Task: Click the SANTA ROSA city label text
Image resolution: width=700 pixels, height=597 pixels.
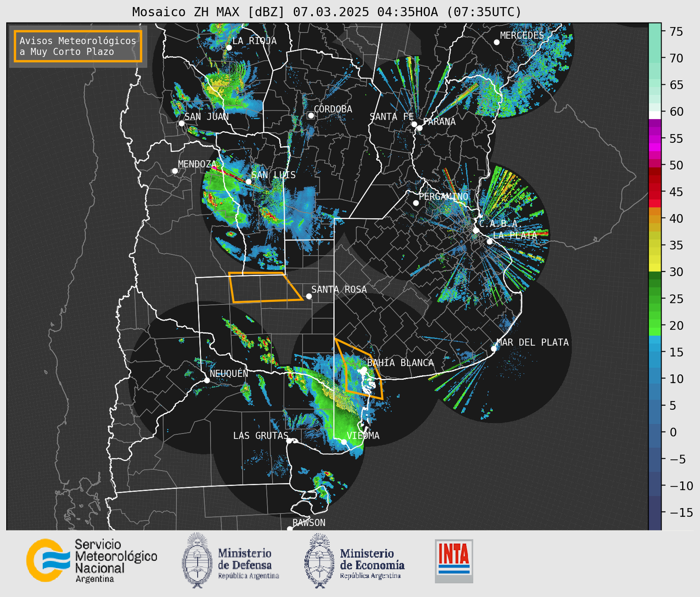Action: coord(339,289)
